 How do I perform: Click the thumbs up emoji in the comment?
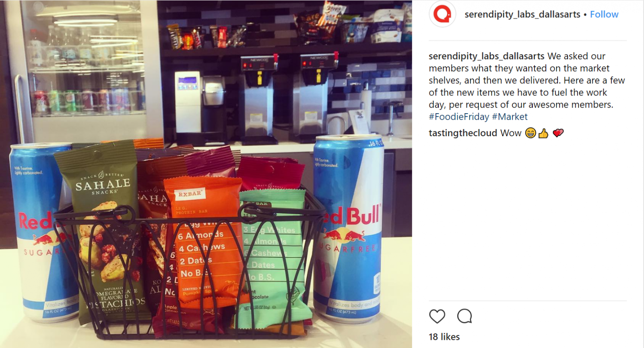point(543,133)
